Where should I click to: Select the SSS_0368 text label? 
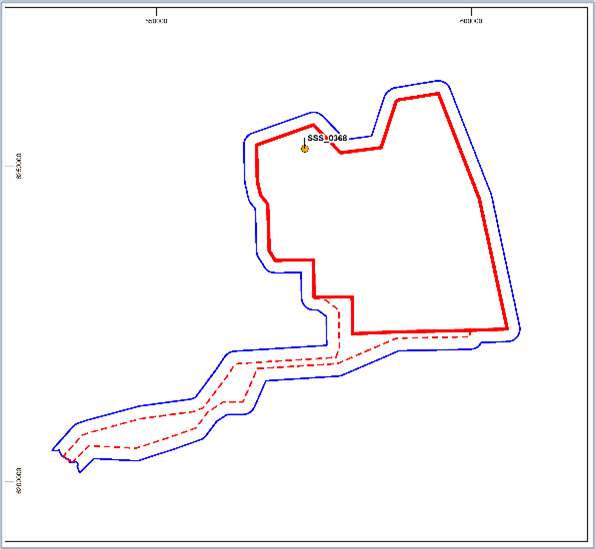(x=327, y=138)
